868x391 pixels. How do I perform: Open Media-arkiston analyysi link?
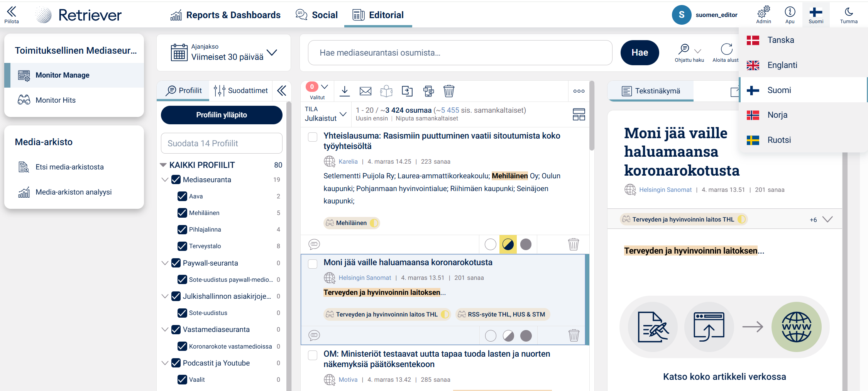pyautogui.click(x=73, y=192)
